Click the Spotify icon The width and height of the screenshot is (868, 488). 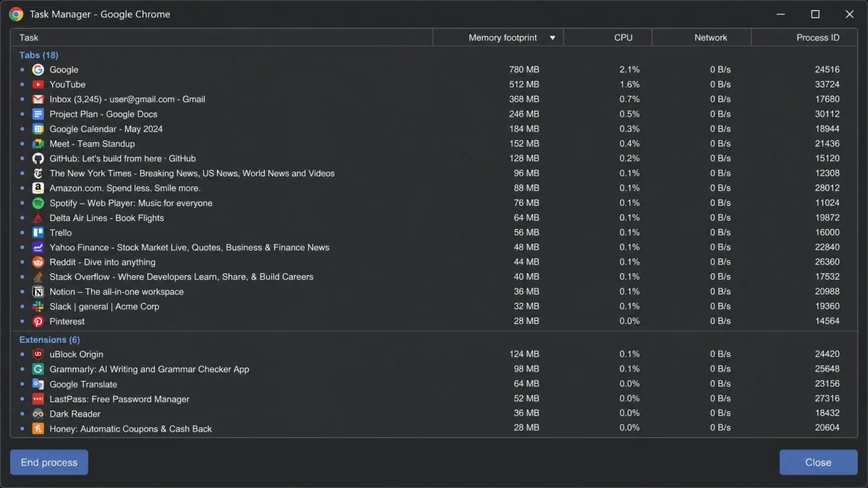click(x=38, y=203)
